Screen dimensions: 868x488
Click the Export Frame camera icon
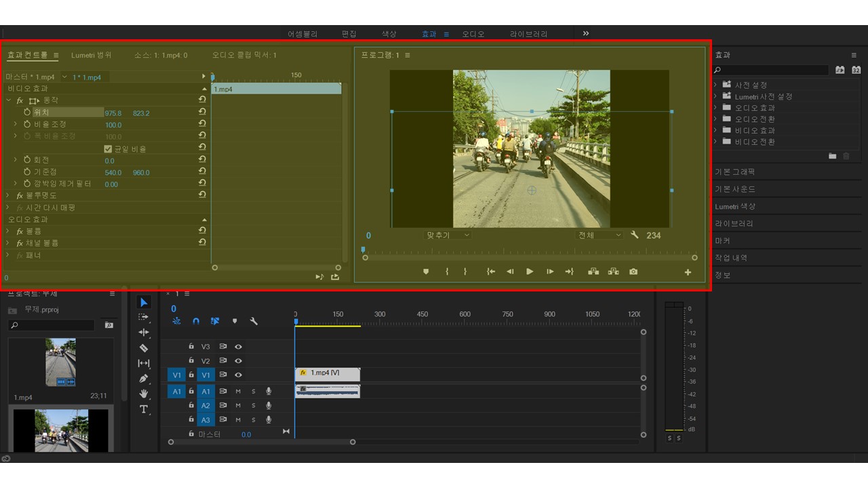633,272
